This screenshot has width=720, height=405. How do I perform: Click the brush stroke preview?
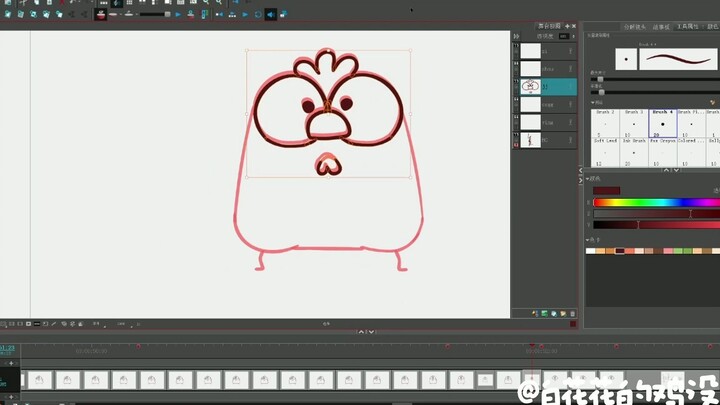pos(678,59)
